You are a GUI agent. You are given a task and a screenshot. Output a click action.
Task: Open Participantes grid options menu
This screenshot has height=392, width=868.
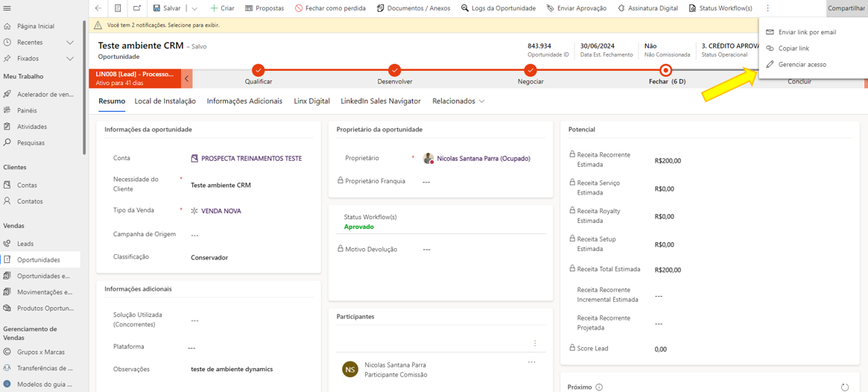pyautogui.click(x=535, y=344)
